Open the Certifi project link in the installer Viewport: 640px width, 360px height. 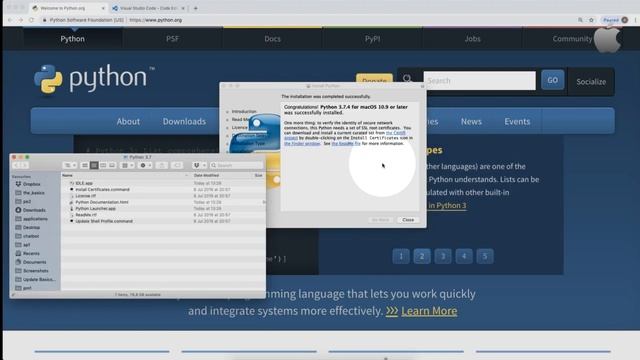tap(396, 133)
